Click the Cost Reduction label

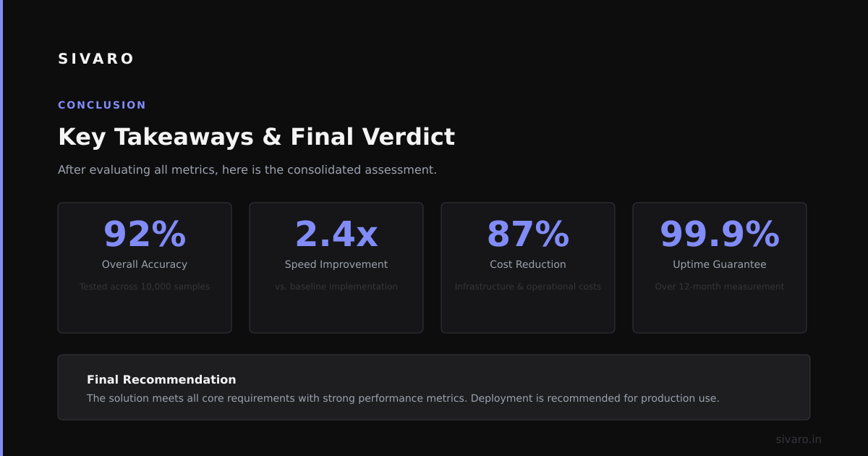tap(528, 264)
